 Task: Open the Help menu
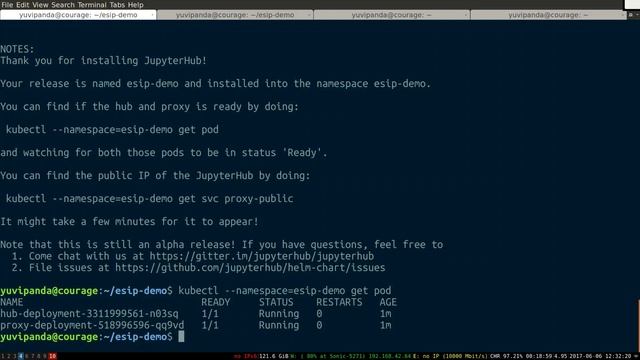(x=136, y=5)
